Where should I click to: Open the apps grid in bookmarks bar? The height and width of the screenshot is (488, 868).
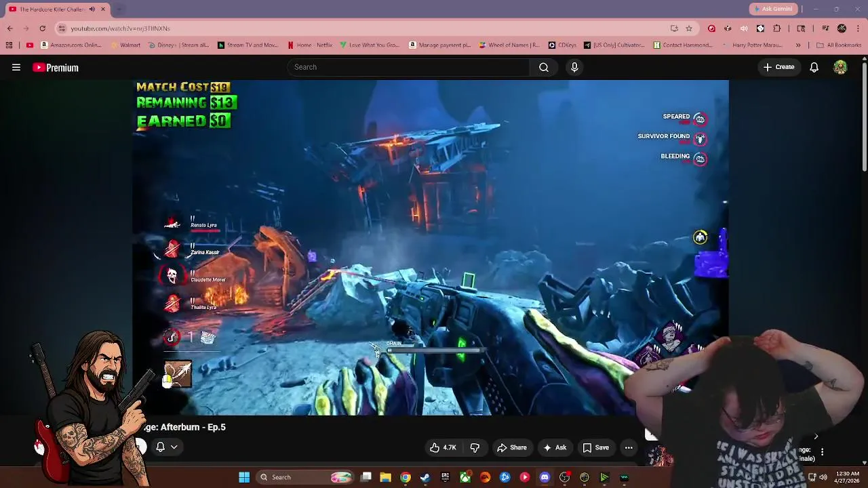tap(9, 45)
